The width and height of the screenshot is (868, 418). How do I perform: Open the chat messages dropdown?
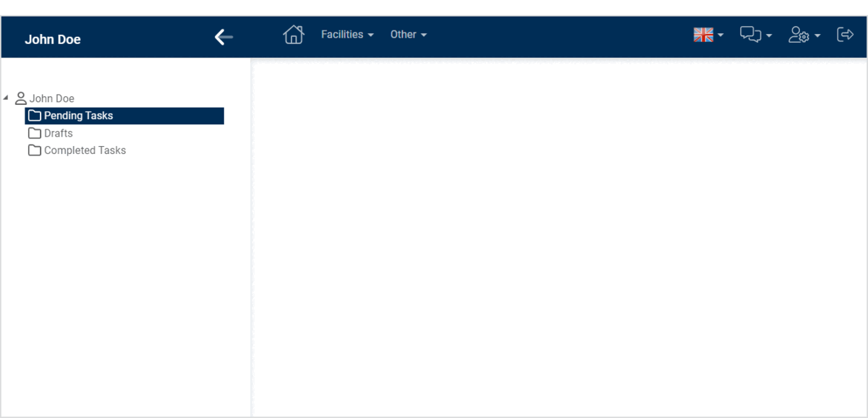pyautogui.click(x=756, y=35)
